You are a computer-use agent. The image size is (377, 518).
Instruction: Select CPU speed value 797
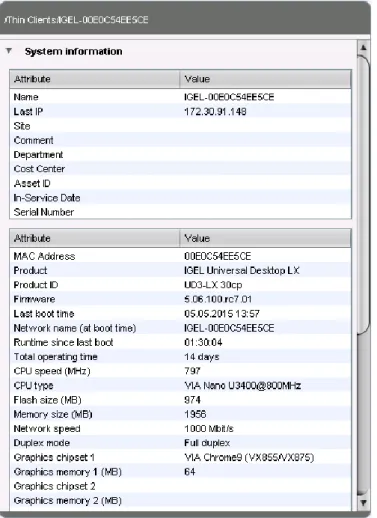point(192,371)
